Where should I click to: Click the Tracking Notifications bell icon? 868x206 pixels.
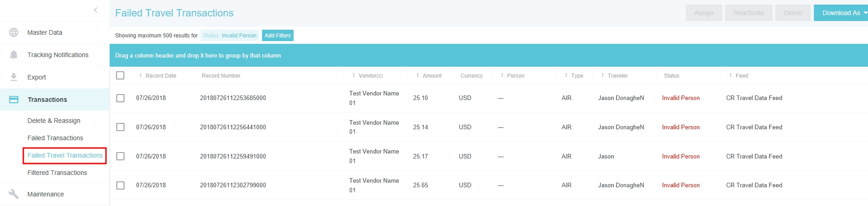pyautogui.click(x=14, y=55)
